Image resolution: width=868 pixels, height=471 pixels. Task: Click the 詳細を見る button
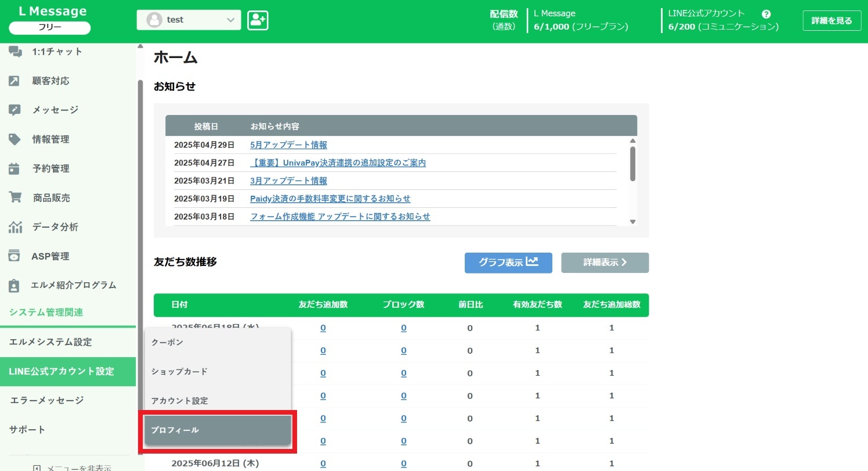(831, 20)
